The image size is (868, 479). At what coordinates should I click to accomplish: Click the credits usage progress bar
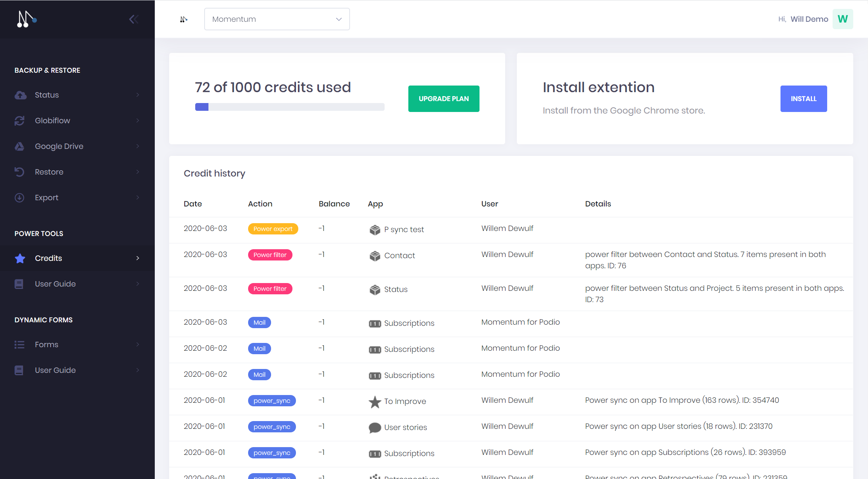point(289,107)
